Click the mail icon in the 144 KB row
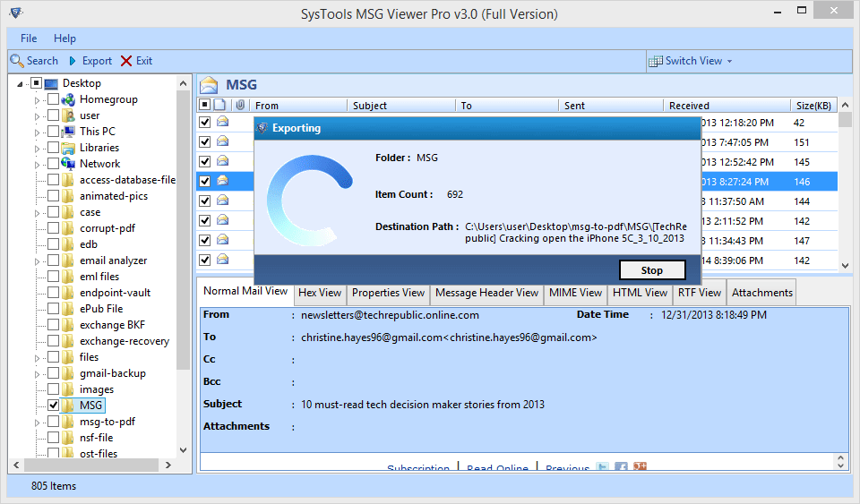This screenshot has width=860, height=504. click(223, 201)
